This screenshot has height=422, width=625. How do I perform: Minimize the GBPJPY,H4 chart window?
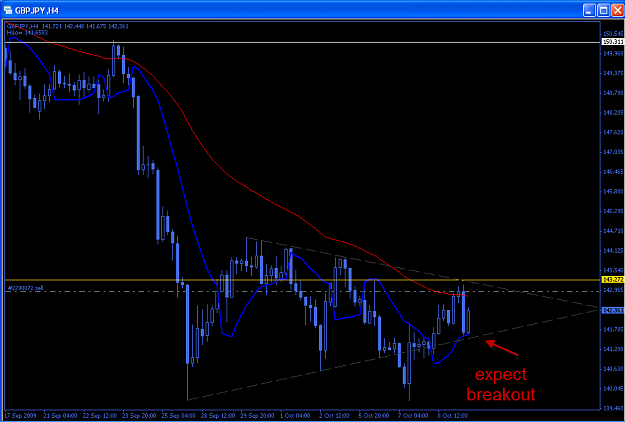coord(590,11)
